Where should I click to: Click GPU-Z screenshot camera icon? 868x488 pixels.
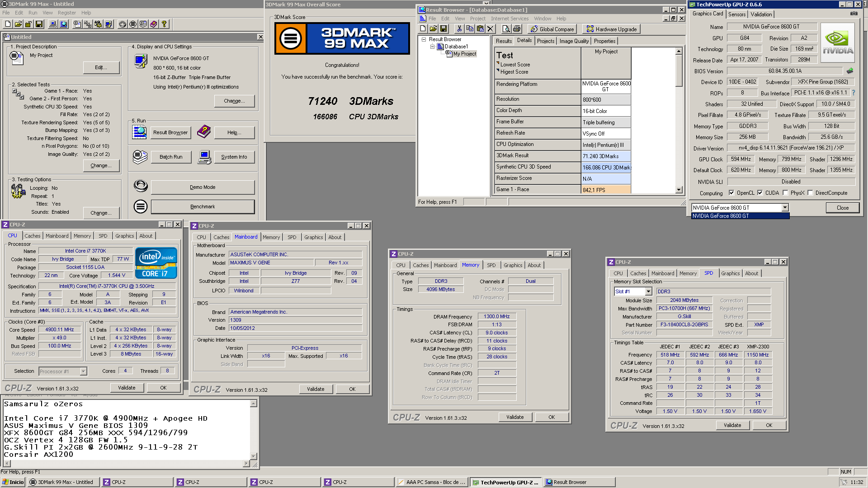(854, 14)
